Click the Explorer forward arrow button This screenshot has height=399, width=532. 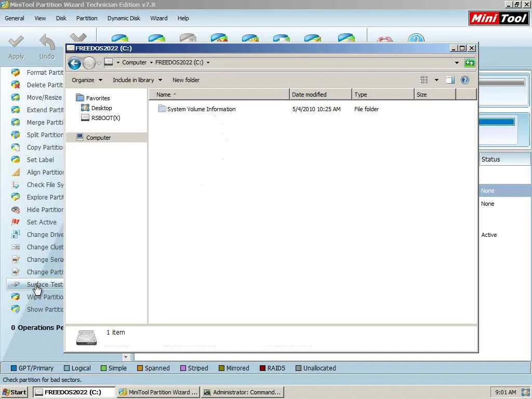89,63
